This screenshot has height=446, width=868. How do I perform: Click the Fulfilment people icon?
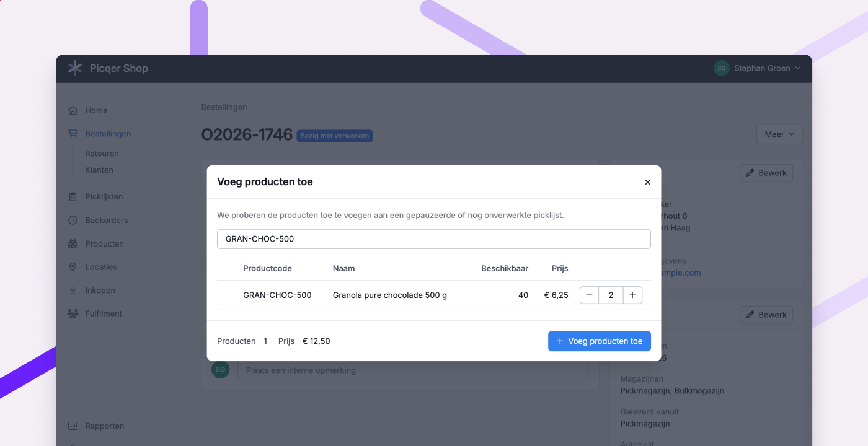tap(73, 314)
